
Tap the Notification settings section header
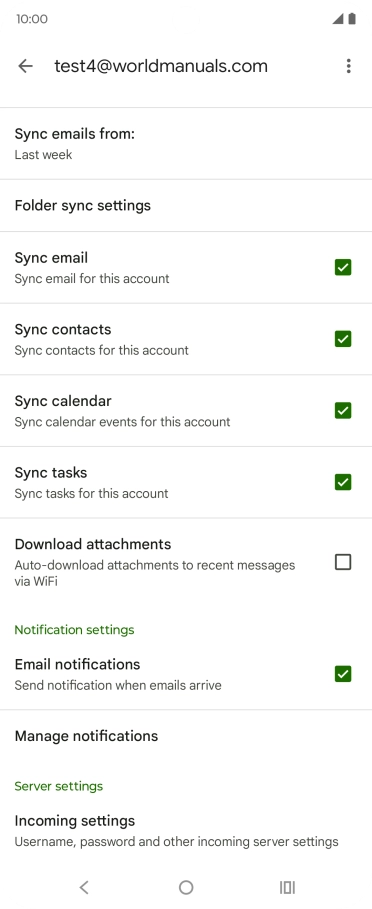tap(74, 630)
